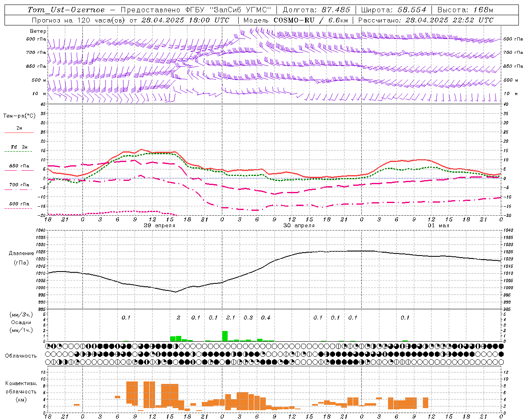Click the Давление pressure label
The height and width of the screenshot is (420, 525).
click(21, 253)
